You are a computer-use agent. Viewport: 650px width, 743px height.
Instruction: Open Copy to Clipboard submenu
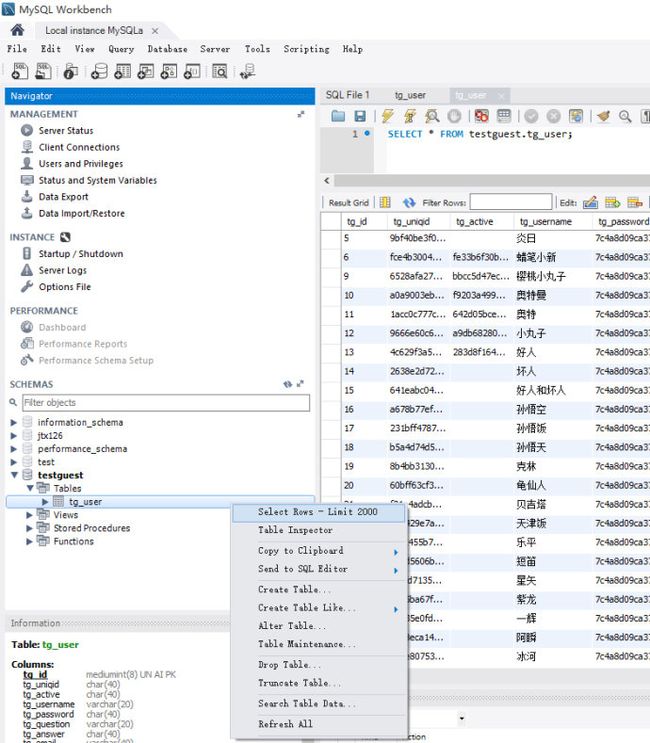click(320, 551)
